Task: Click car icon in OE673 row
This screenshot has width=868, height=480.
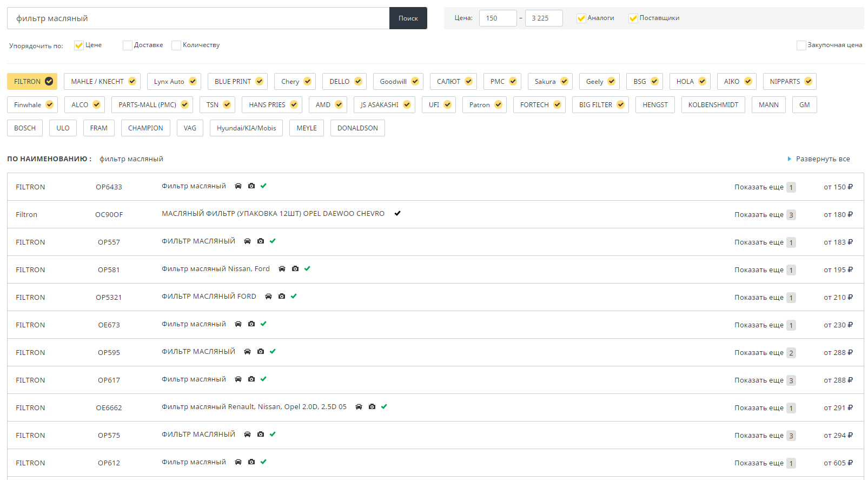Action: click(238, 324)
